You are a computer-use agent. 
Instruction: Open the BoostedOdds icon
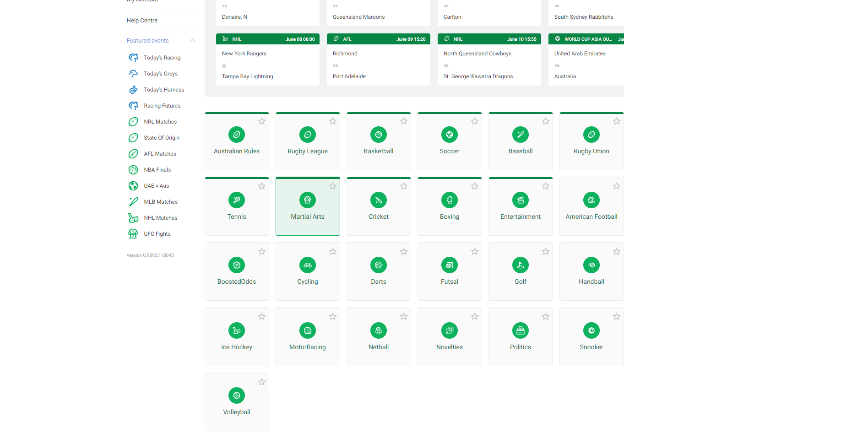point(237,265)
